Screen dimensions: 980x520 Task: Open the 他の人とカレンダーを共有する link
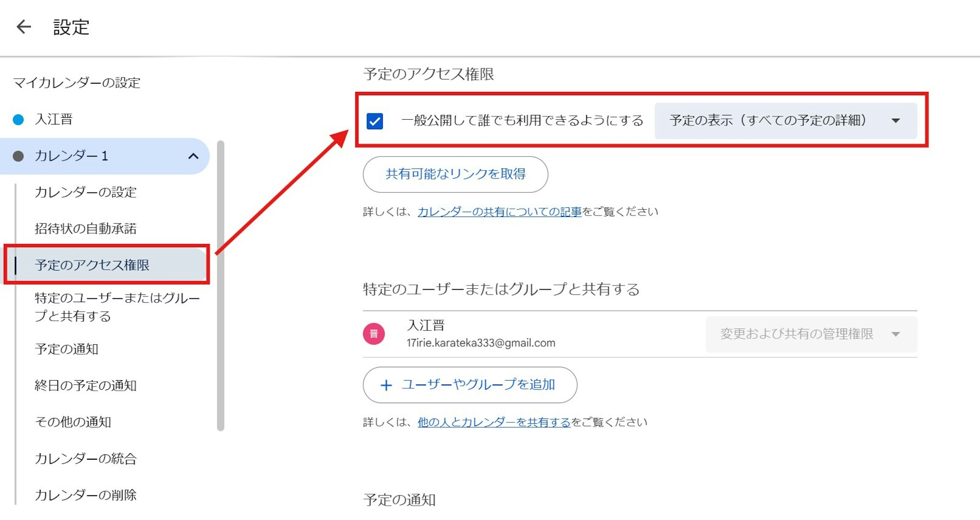[493, 422]
